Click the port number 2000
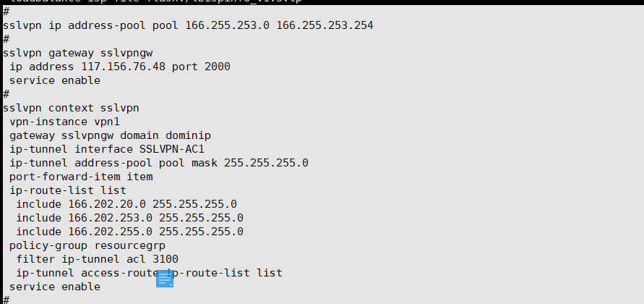644x304 pixels. pyautogui.click(x=217, y=67)
